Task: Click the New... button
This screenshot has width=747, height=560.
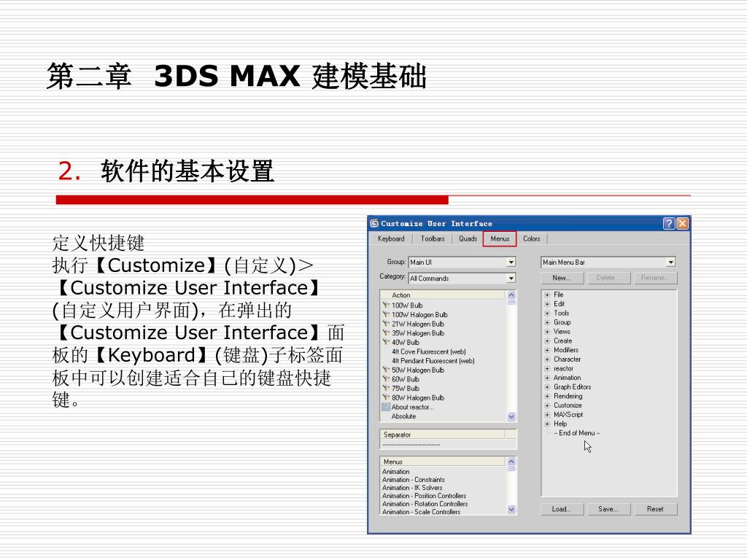Action: pyautogui.click(x=562, y=278)
